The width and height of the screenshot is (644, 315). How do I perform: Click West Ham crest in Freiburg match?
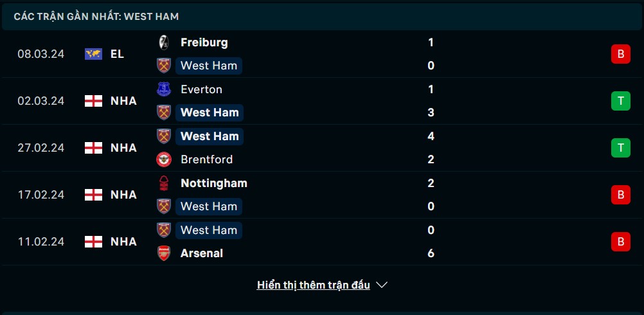point(164,66)
